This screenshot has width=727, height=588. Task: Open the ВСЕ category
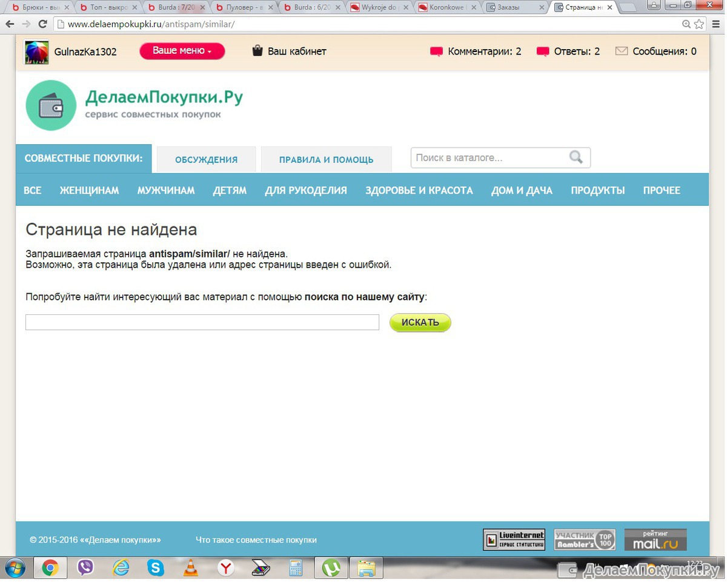(33, 190)
